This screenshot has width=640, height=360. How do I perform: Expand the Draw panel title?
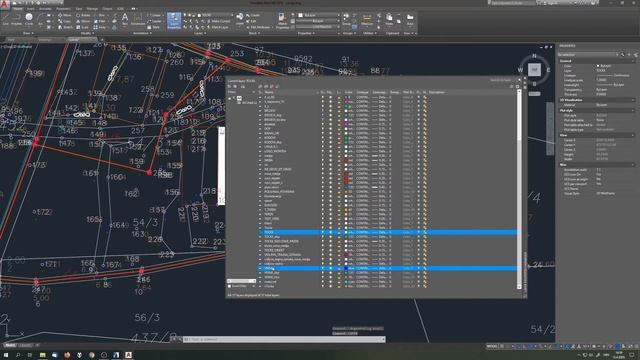27,33
